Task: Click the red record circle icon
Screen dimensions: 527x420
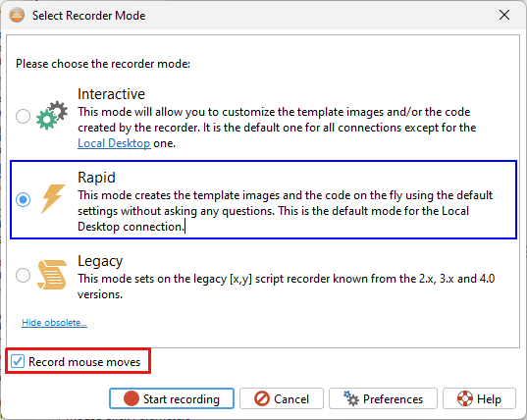Action: (x=132, y=398)
